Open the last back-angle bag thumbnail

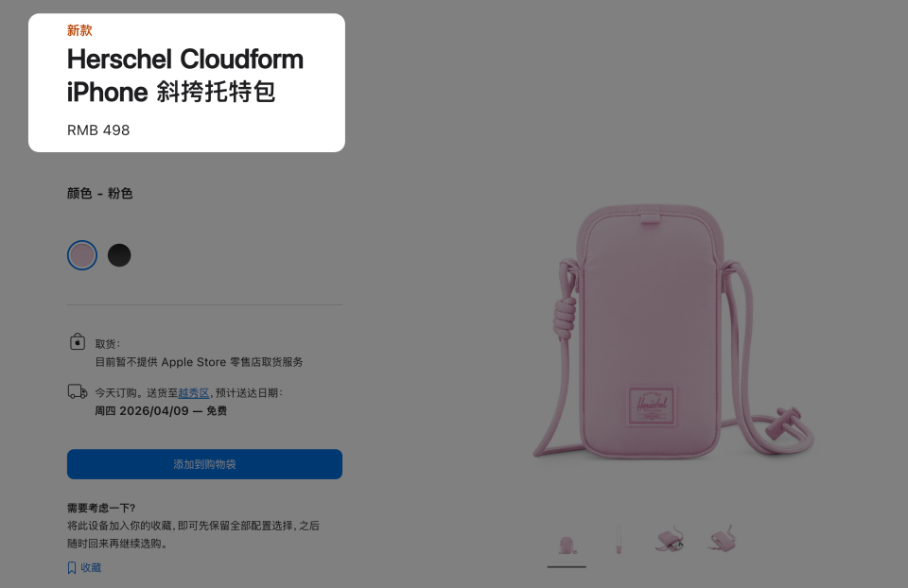tap(722, 540)
